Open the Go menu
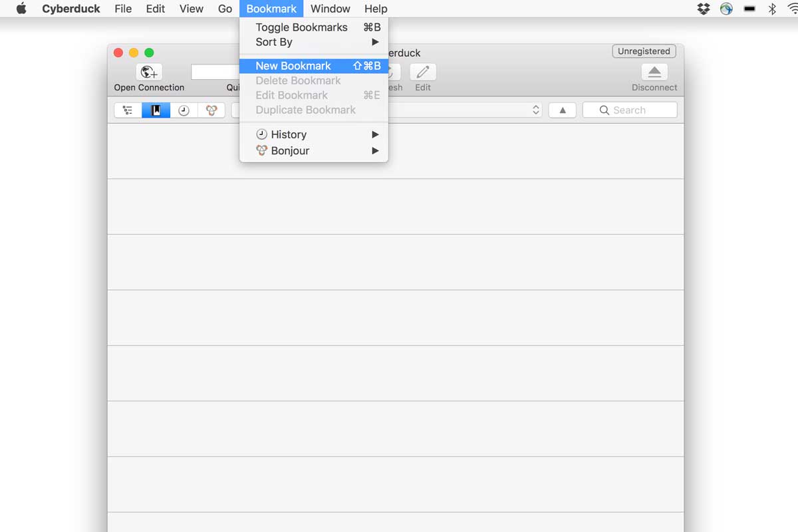The width and height of the screenshot is (798, 532). pyautogui.click(x=225, y=9)
